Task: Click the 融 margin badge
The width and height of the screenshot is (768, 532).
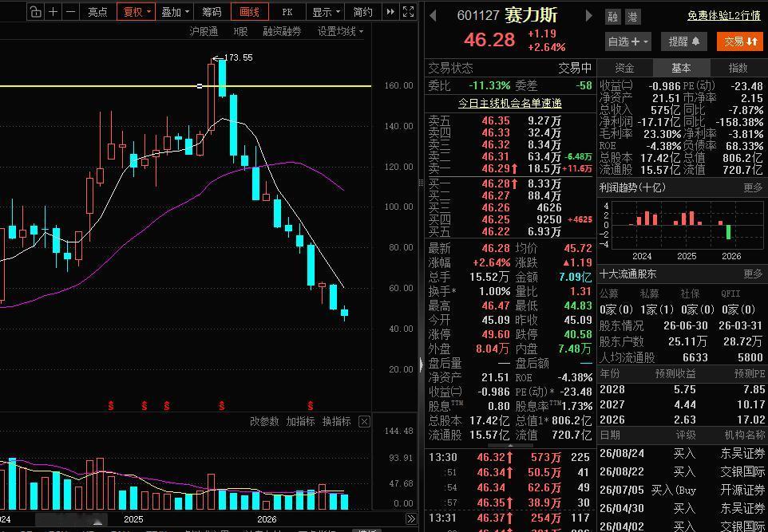Action: (x=612, y=17)
